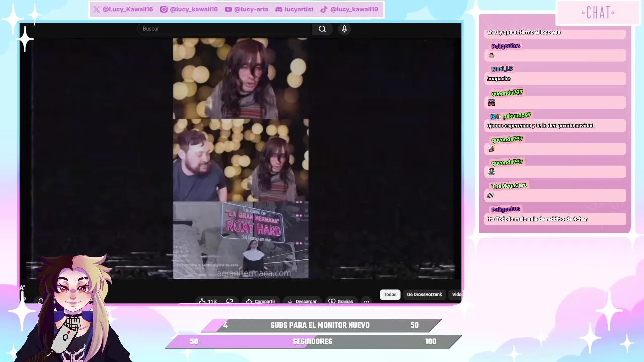Click Poligonitos name above the reddit message
This screenshot has height=362, width=644.
pyautogui.click(x=506, y=209)
